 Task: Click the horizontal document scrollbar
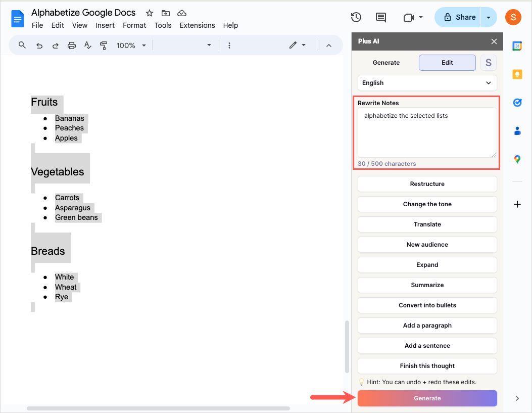coord(158,408)
